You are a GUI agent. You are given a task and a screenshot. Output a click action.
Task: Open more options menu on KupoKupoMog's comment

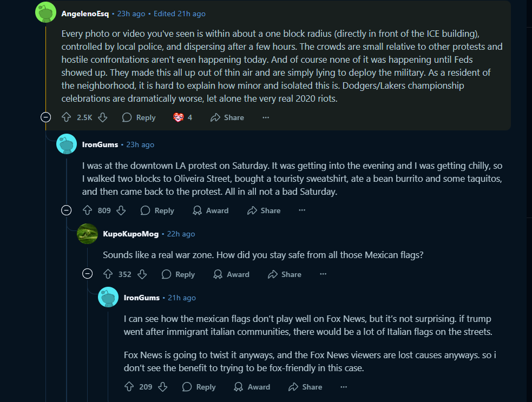click(323, 274)
